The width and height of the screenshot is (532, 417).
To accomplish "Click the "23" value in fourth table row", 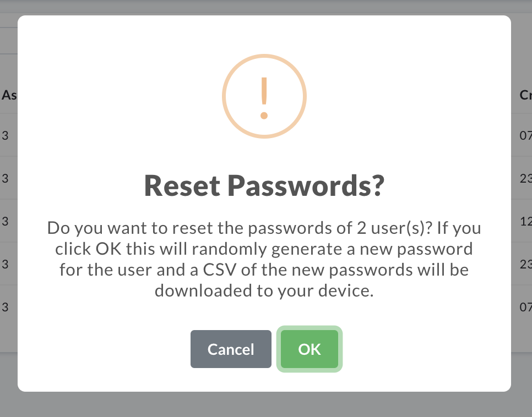I will tap(525, 264).
